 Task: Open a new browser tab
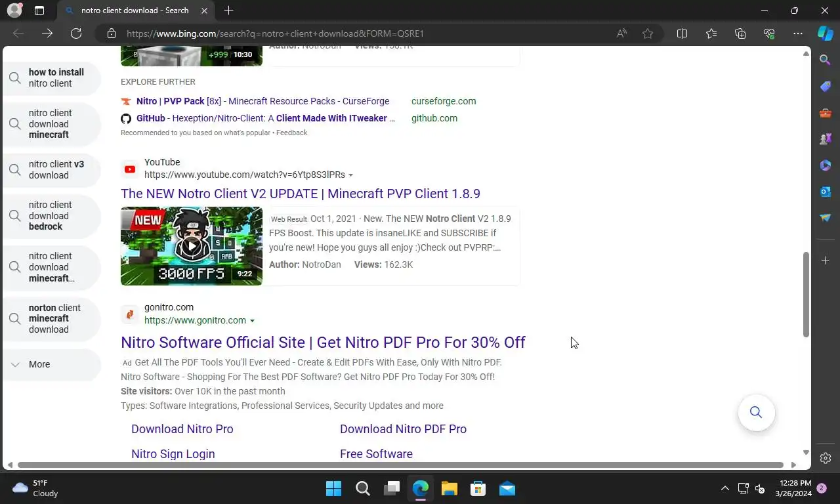(228, 10)
